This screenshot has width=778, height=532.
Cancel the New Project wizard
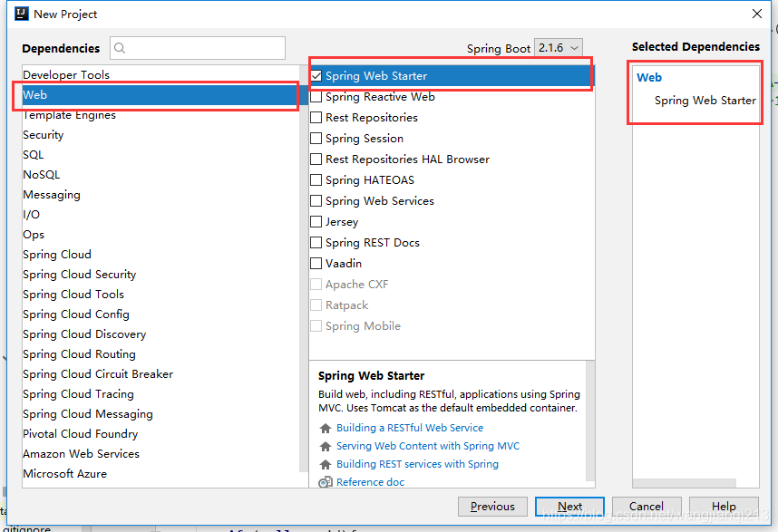(647, 507)
